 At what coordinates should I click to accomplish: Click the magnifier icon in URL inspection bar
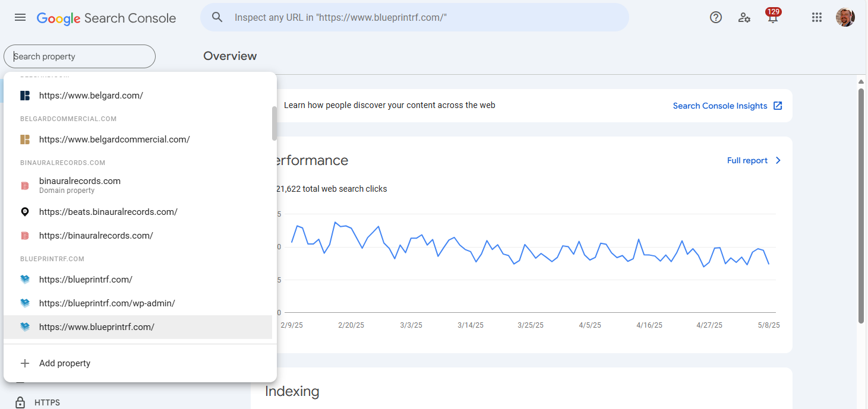[x=217, y=18]
